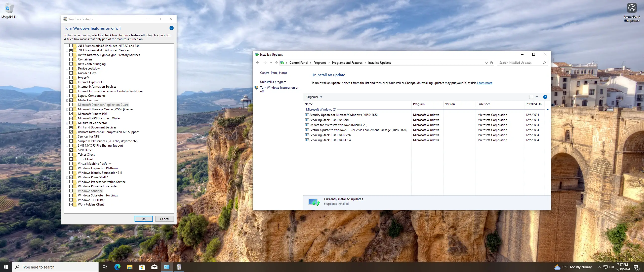Open Task View on taskbar
Image resolution: width=644 pixels, height=272 pixels.
105,267
